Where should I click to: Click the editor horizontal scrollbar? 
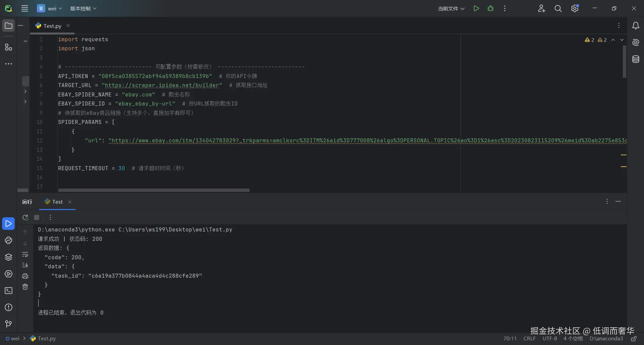point(154,190)
